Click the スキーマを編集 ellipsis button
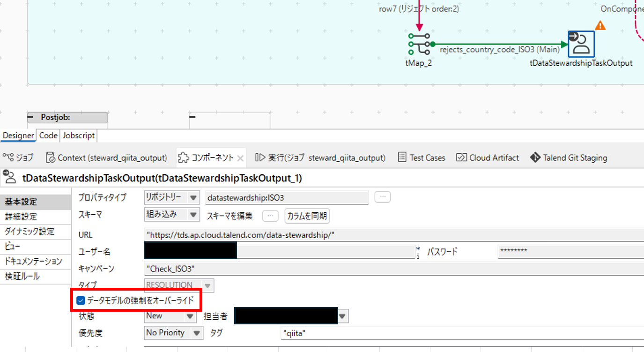The height and width of the screenshot is (352, 644). 270,216
